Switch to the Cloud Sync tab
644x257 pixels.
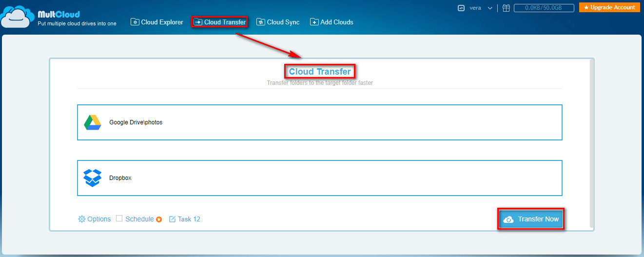point(278,22)
